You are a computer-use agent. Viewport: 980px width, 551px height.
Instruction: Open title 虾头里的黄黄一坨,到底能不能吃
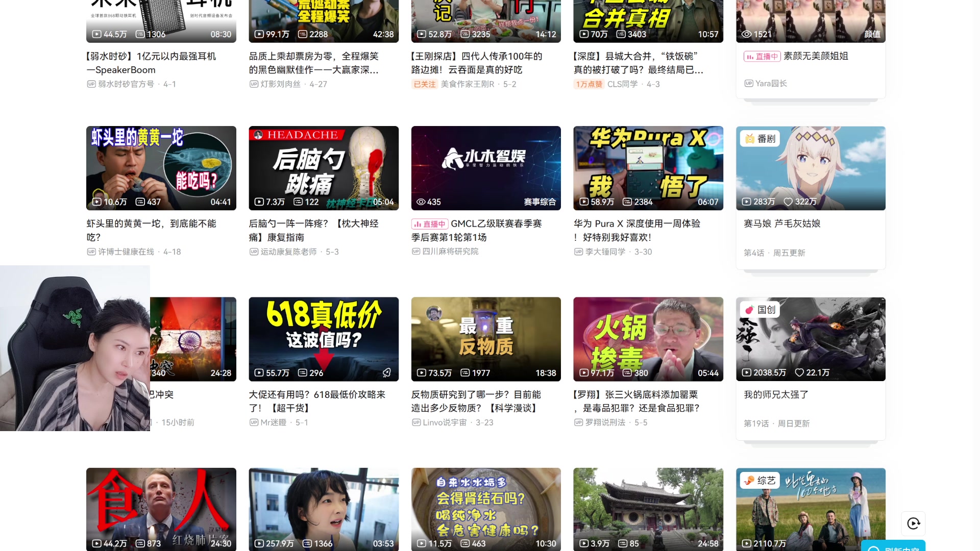point(151,231)
